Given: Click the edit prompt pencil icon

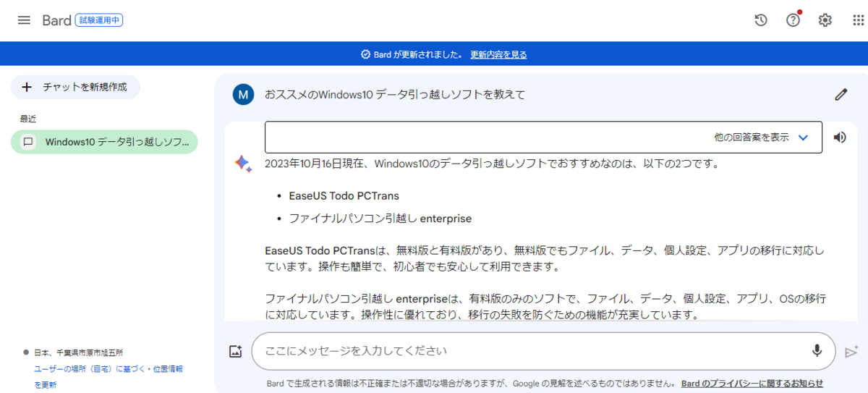Looking at the screenshot, I should pyautogui.click(x=841, y=94).
